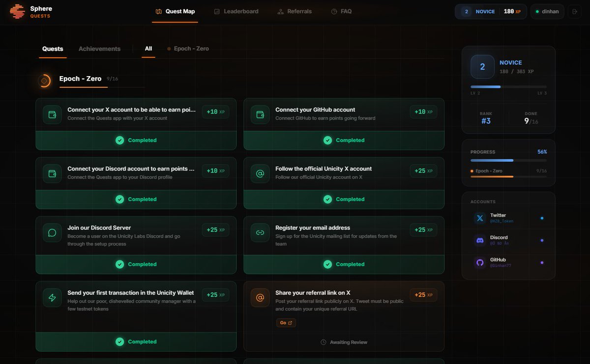This screenshot has height=364, width=590.
Task: Click Completed checkmark on Connect GitHub quest
Action: tap(327, 140)
